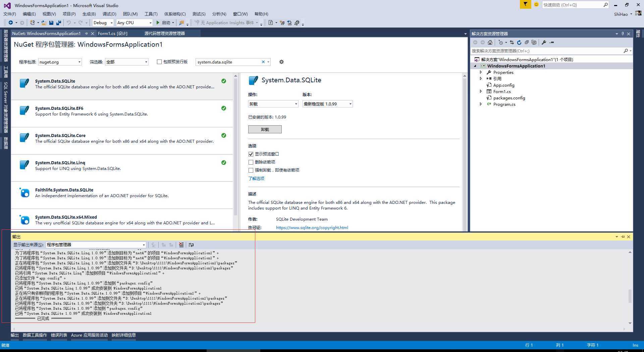644x352 pixels.
Task: Uncheck the 显示预览窗口 checkbox
Action: tap(251, 154)
